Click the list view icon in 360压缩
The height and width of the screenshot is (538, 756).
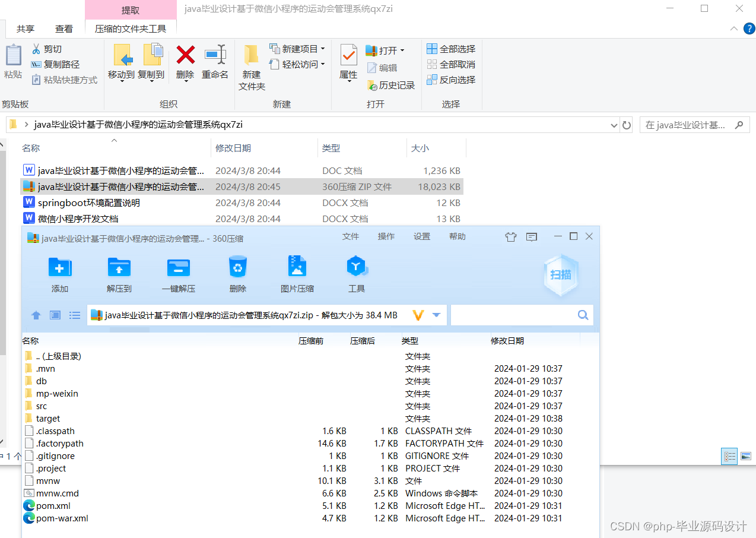click(75, 315)
